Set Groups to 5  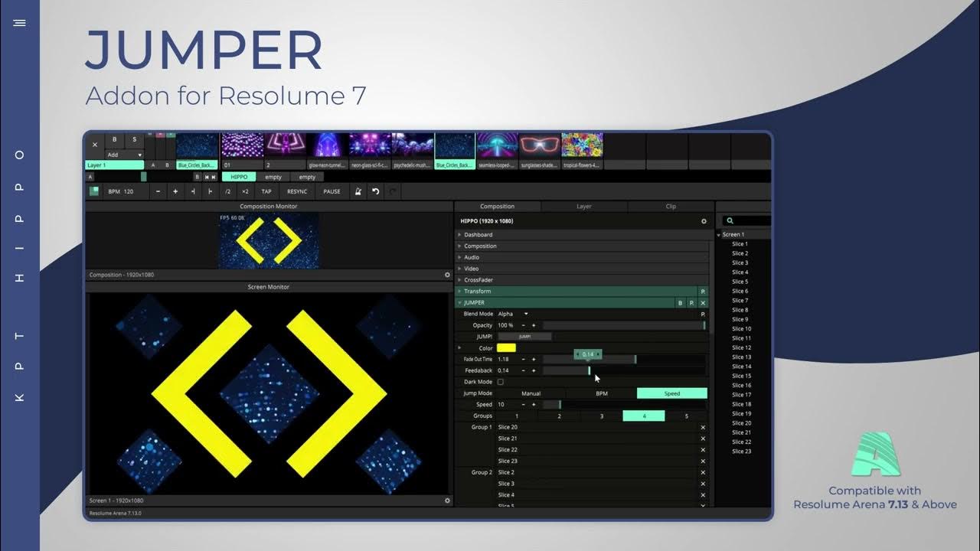point(687,416)
